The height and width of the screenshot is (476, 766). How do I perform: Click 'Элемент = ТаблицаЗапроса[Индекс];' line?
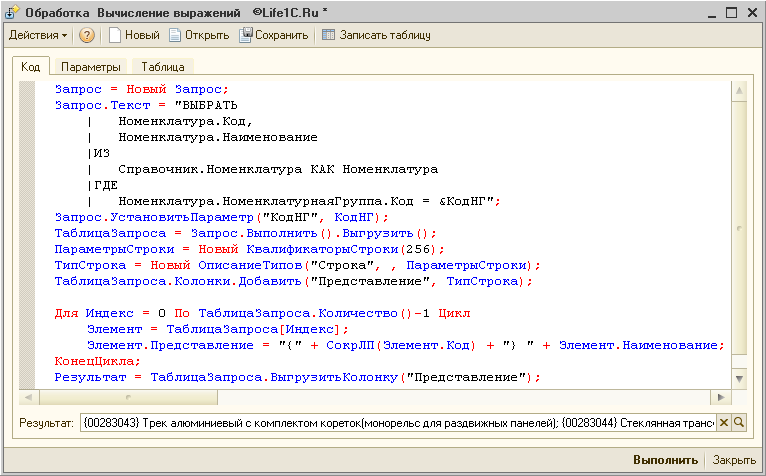[217, 329]
